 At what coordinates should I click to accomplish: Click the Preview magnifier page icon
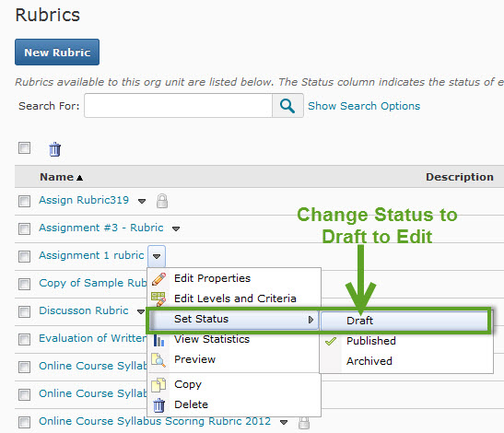coord(158,359)
